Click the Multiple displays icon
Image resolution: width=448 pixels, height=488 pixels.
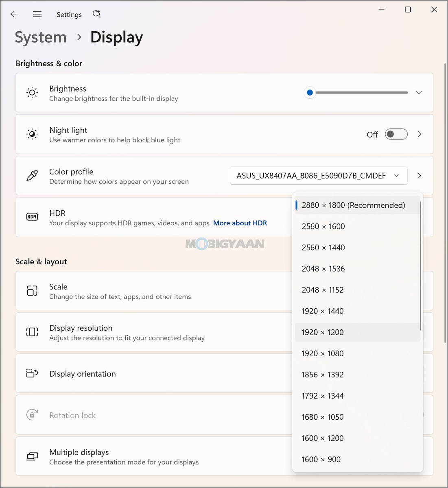point(32,456)
